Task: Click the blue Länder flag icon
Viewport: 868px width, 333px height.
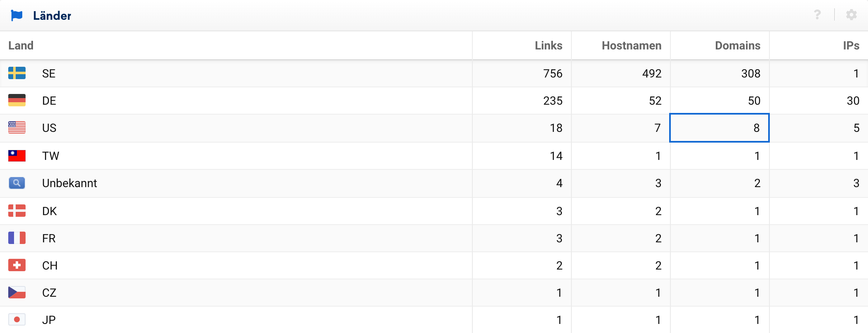Action: pyautogui.click(x=17, y=16)
